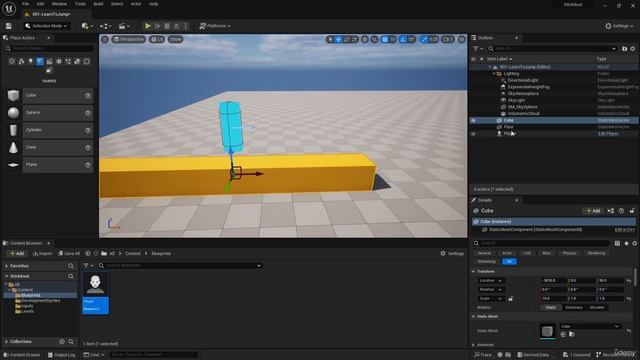Create a new folder in the Outliner
This screenshot has width=640, height=360.
pyautogui.click(x=624, y=49)
